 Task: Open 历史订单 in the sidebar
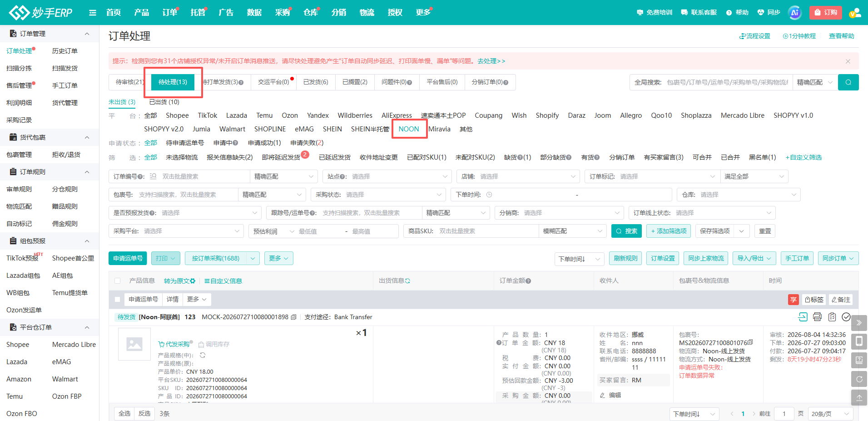(65, 51)
